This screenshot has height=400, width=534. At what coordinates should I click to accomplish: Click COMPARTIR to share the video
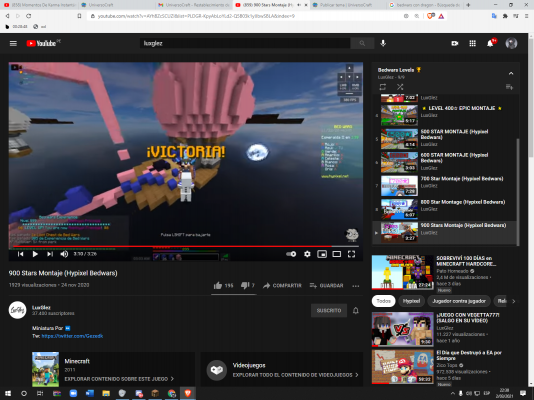coord(282,286)
